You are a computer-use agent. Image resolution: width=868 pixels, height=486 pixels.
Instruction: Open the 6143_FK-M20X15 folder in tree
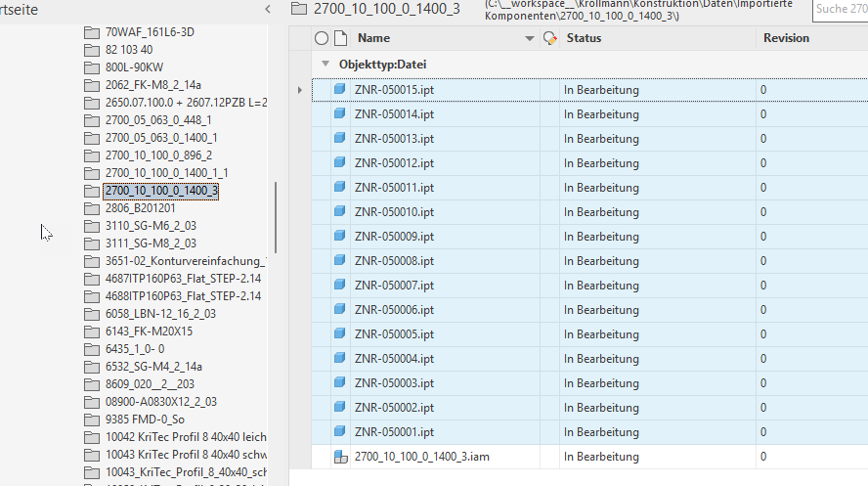[x=149, y=331]
